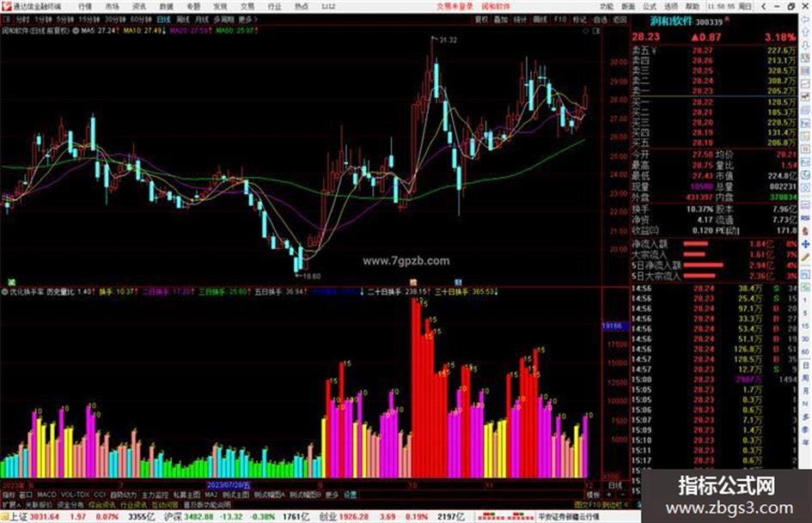Select the 主力监控 indicator
This screenshot has width=812, height=523.
tap(155, 495)
